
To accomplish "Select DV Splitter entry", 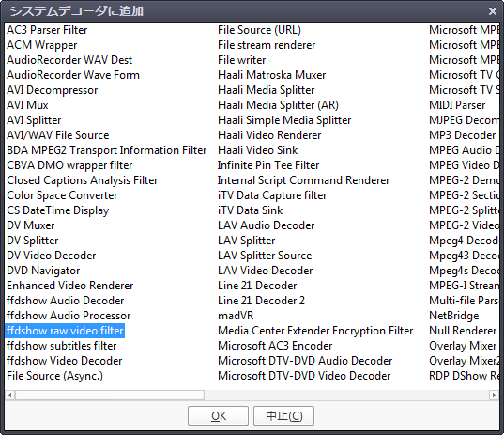I will pos(33,241).
